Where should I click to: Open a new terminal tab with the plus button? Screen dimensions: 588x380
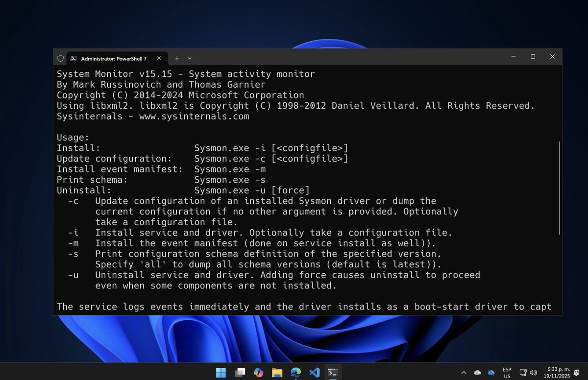pyautogui.click(x=177, y=58)
